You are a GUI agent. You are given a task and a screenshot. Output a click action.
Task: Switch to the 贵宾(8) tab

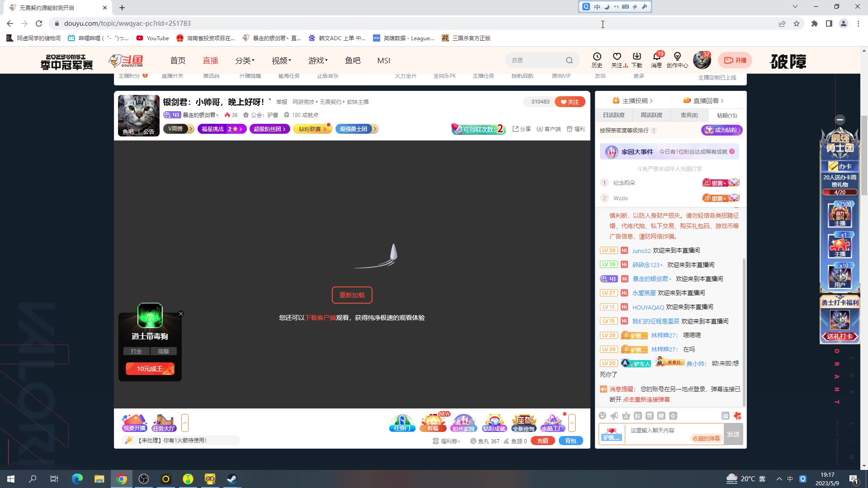coord(688,115)
